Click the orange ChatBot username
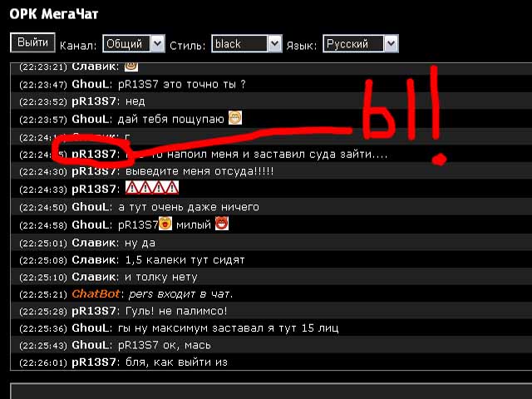 96,293
